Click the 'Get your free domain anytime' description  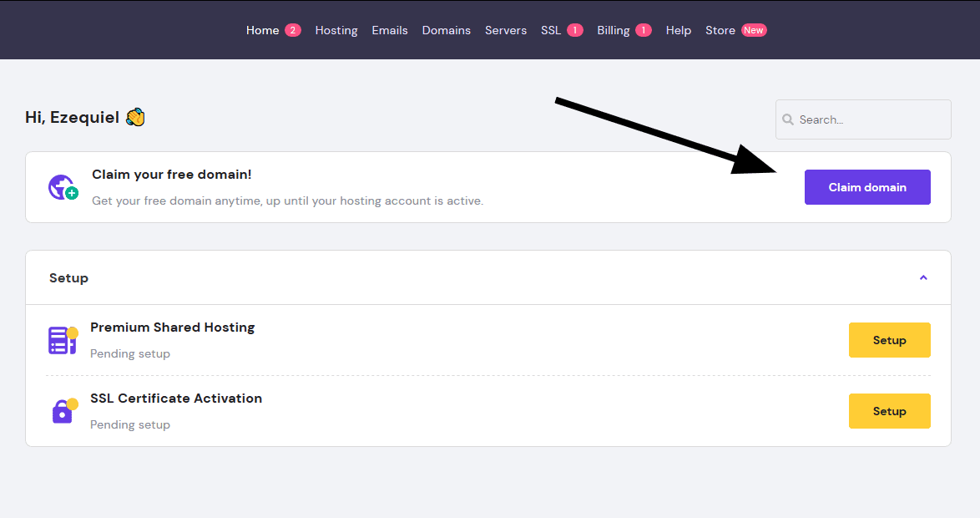click(x=287, y=201)
